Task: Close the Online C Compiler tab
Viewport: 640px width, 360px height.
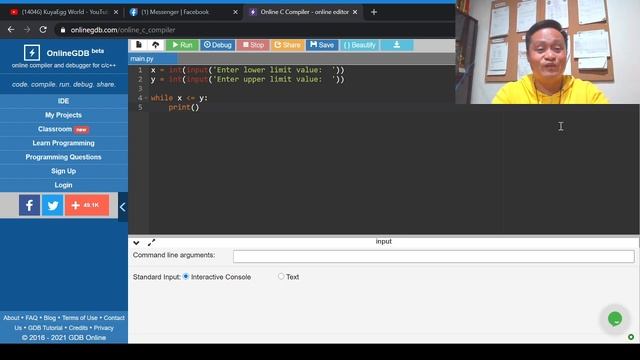Action: pyautogui.click(x=355, y=12)
